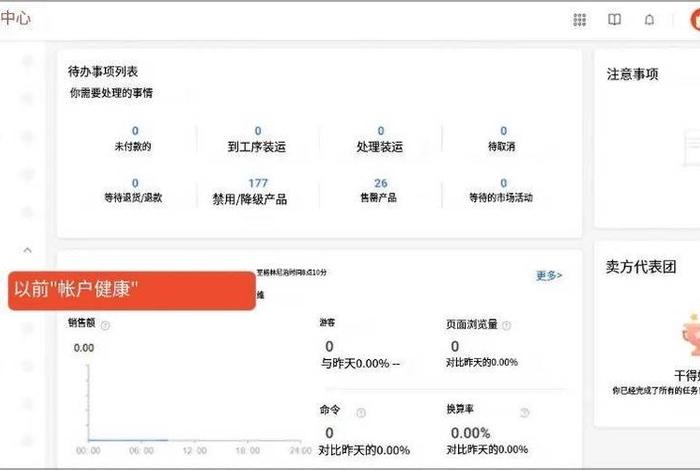Click help icon next to 页面浏览量
Viewport: 700px width, 470px height.
tap(506, 325)
